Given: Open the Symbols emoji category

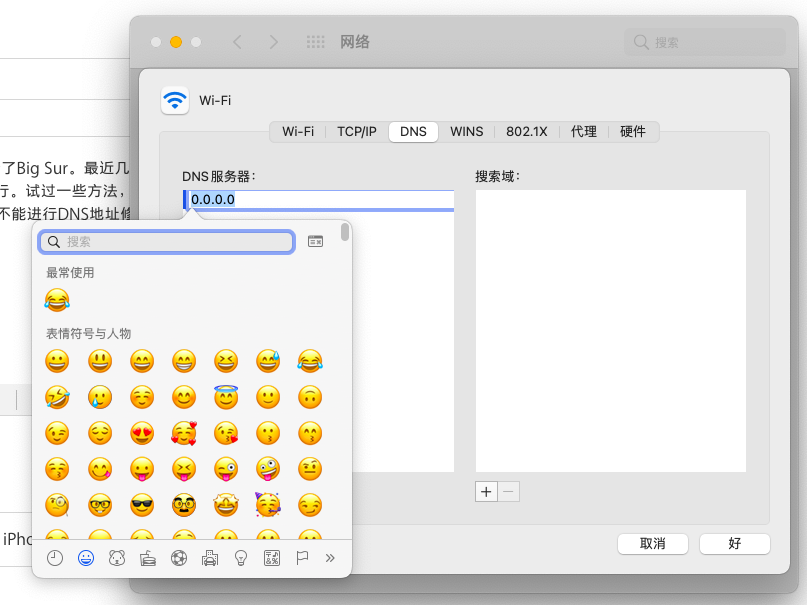Looking at the screenshot, I should tap(271, 558).
